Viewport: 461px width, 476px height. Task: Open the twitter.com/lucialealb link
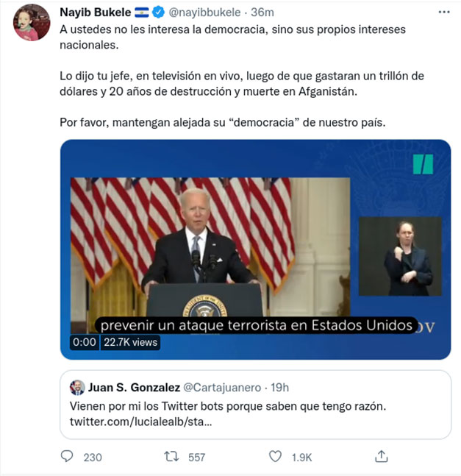point(140,425)
